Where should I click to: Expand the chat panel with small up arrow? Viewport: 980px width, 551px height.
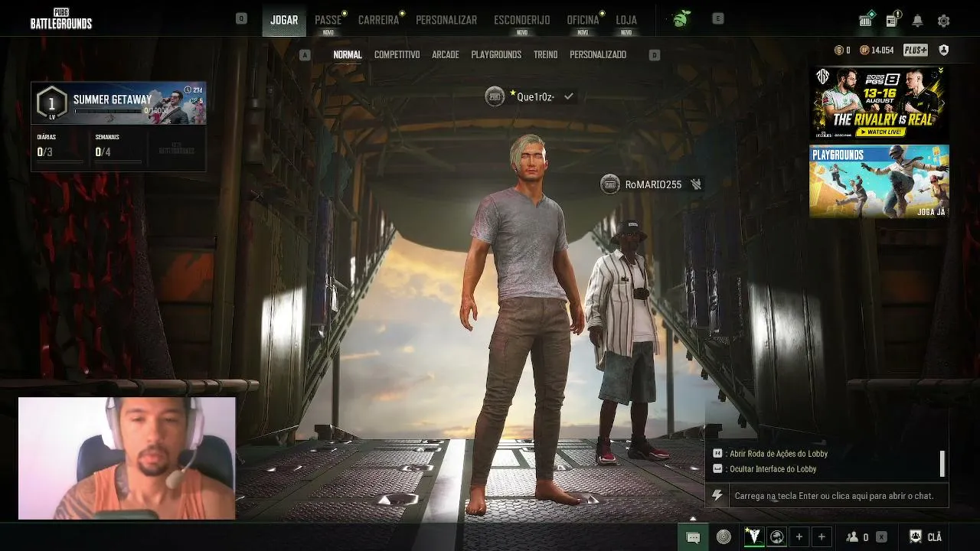[693, 518]
